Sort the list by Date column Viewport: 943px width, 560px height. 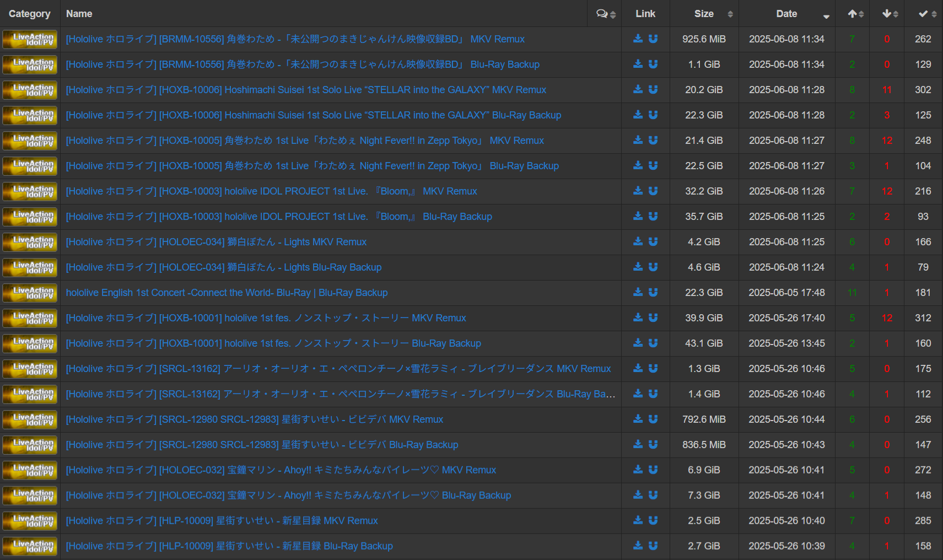(x=787, y=14)
